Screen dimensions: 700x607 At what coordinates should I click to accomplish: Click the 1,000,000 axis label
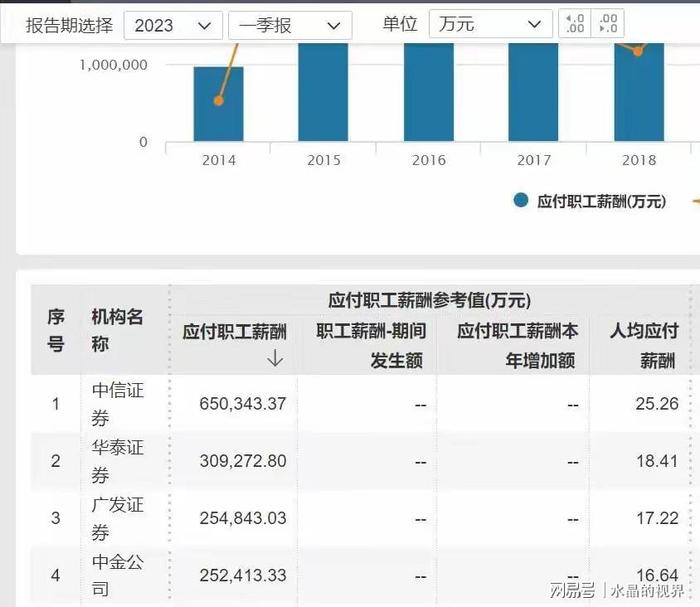pos(113,65)
